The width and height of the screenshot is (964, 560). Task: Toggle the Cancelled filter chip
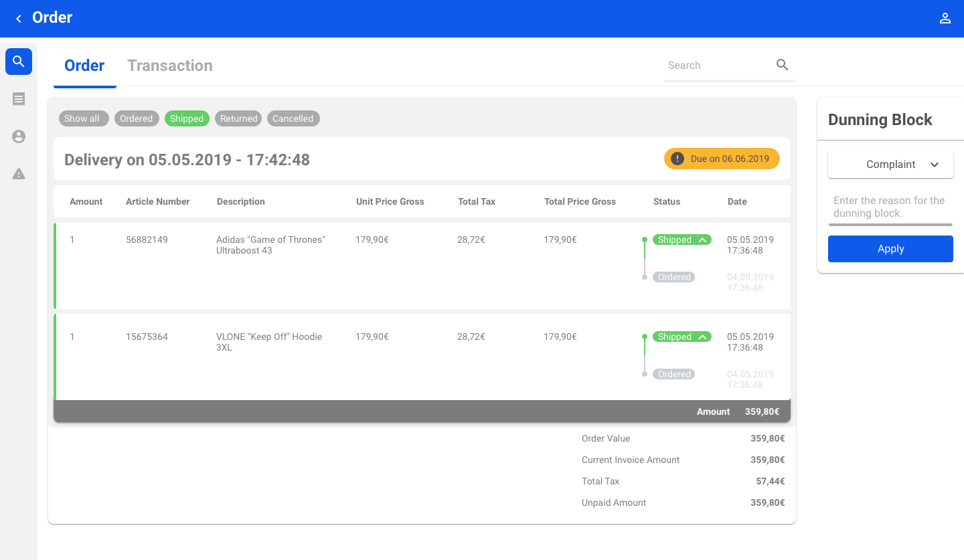(293, 118)
